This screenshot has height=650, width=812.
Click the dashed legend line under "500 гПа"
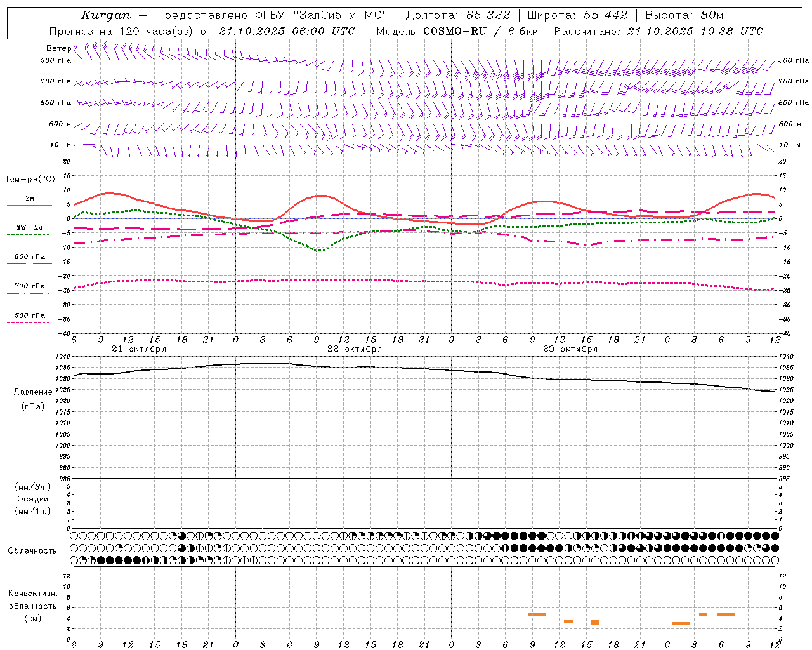[28, 322]
